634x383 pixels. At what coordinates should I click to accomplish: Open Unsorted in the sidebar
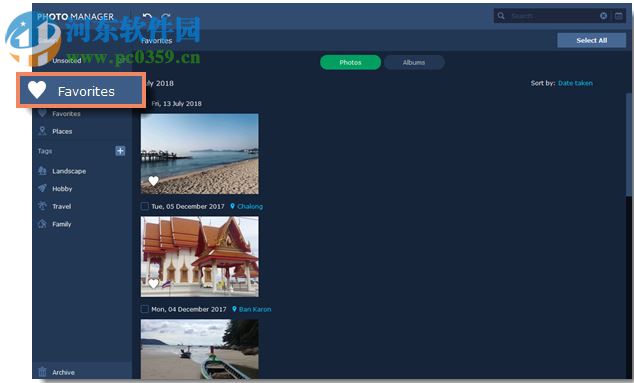67,61
